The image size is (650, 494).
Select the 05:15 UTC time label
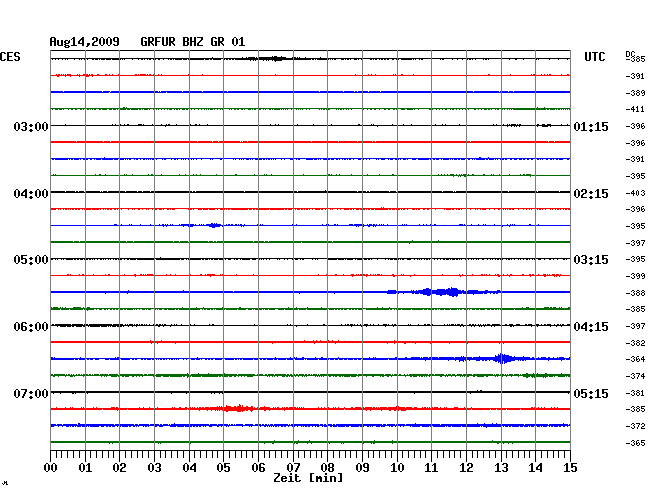point(591,393)
